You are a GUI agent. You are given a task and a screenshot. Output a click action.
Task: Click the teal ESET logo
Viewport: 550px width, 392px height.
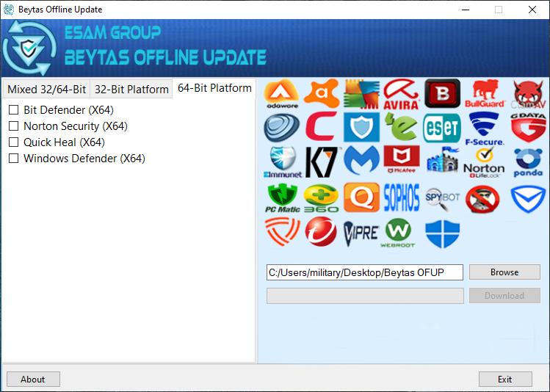442,128
